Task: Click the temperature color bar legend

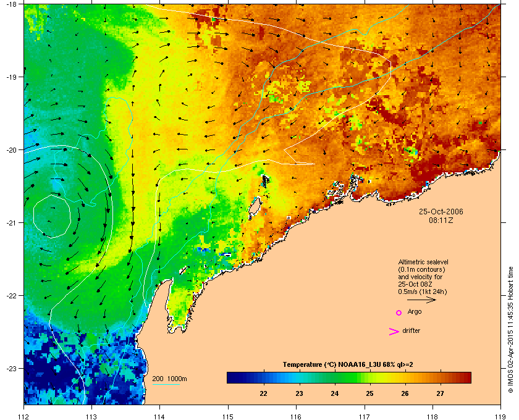Action: [349, 377]
